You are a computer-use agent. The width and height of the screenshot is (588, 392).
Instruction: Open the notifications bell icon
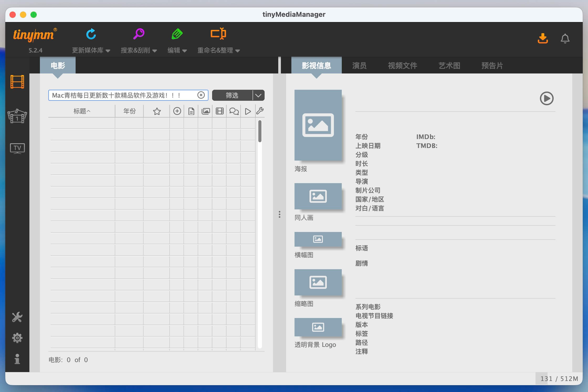[x=565, y=39]
